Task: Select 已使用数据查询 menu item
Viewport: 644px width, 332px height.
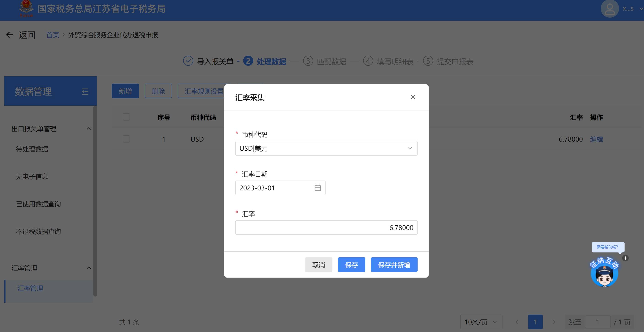Action: (38, 204)
